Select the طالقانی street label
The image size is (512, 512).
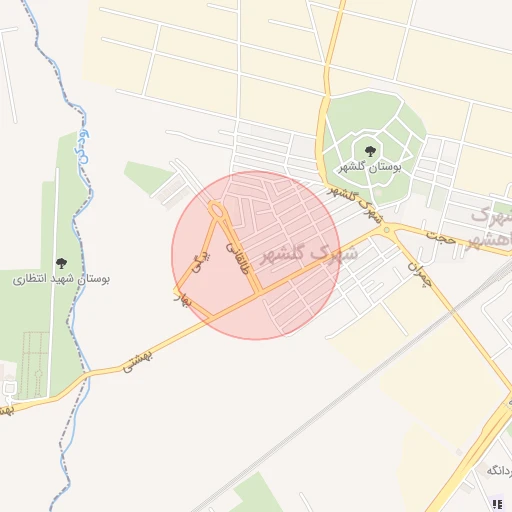[238, 258]
